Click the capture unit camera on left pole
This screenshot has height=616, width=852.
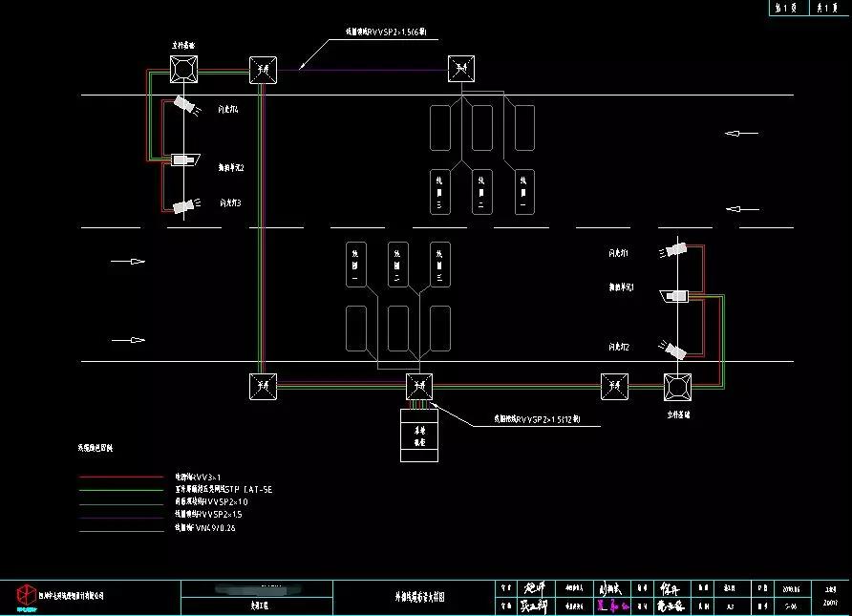[182, 161]
